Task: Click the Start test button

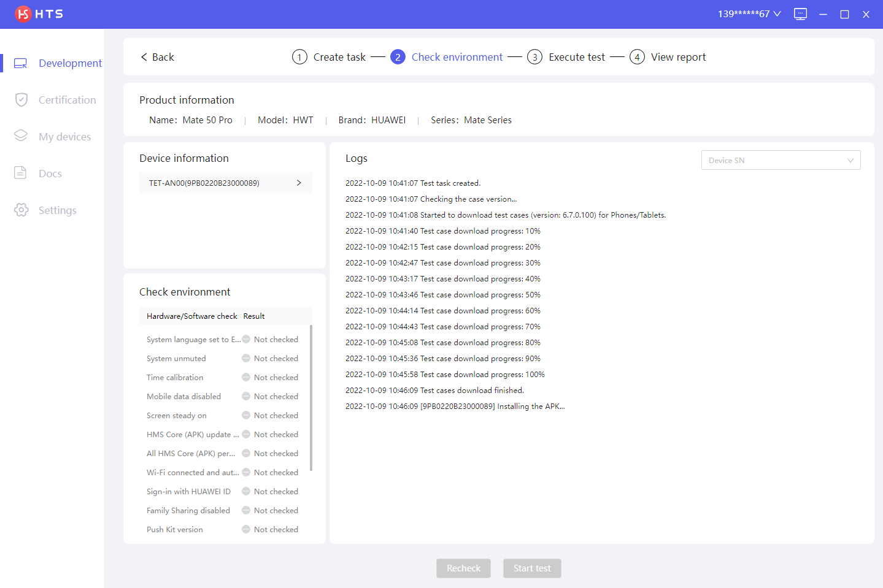Action: (532, 568)
